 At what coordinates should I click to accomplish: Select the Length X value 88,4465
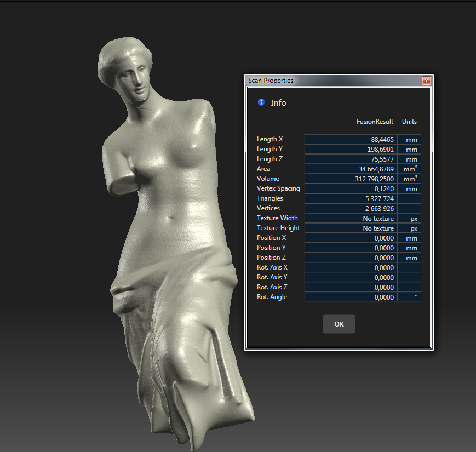351,139
